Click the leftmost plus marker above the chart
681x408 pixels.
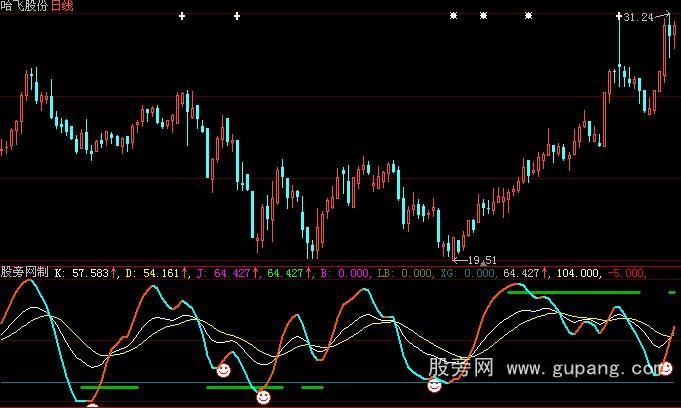coord(181,16)
